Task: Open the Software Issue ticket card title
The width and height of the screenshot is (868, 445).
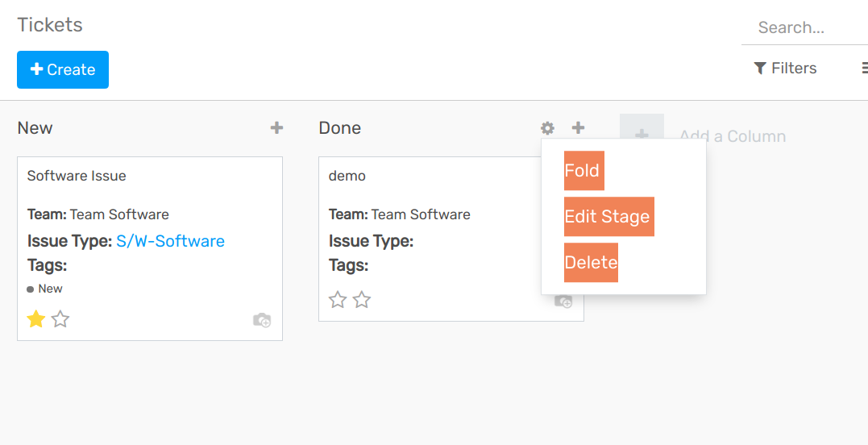Action: pyautogui.click(x=77, y=176)
